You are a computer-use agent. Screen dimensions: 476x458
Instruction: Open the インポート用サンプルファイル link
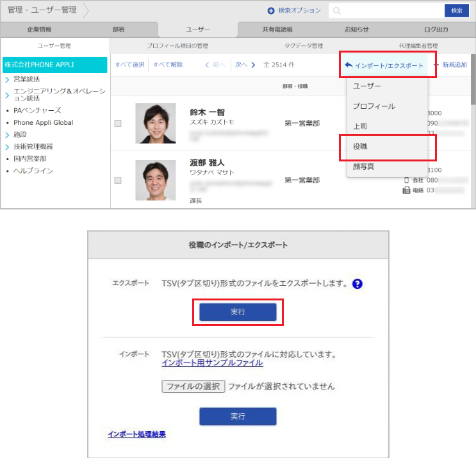click(x=212, y=363)
